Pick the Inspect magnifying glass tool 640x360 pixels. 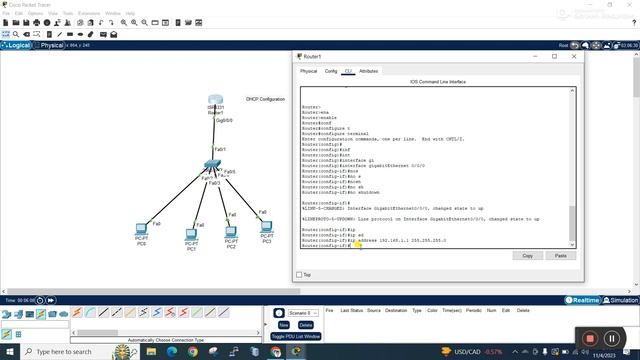tap(16, 34)
